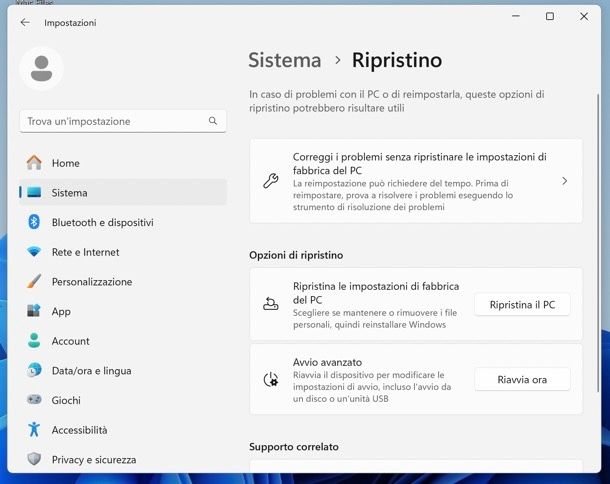Open the Giochi section
This screenshot has width=610, height=484.
(x=123, y=400)
